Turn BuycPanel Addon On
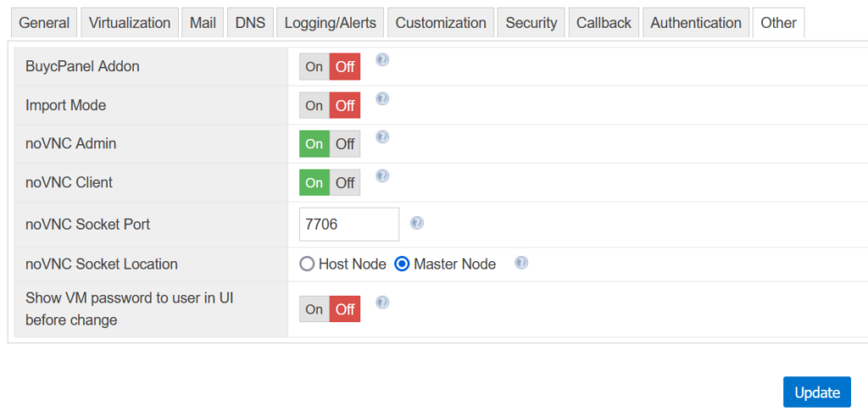 tap(314, 66)
